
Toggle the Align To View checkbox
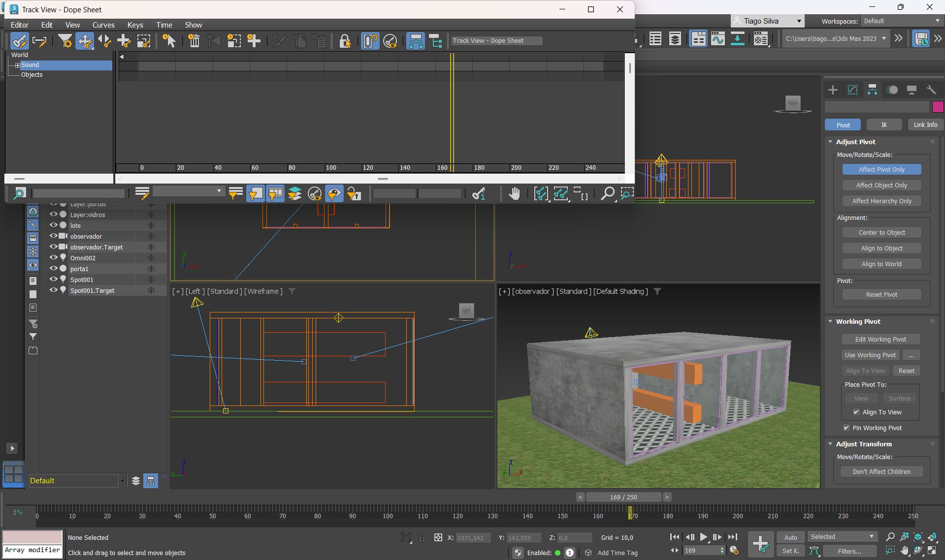coord(856,412)
